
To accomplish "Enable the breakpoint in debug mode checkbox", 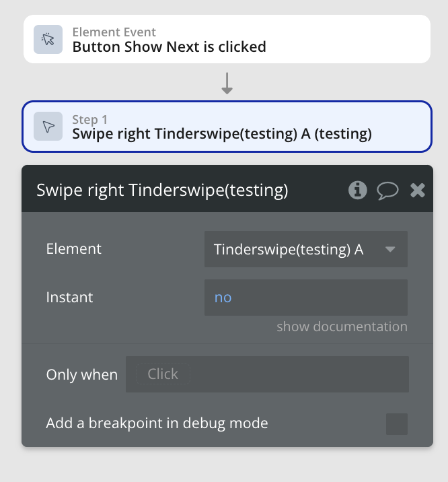I will pos(397,424).
